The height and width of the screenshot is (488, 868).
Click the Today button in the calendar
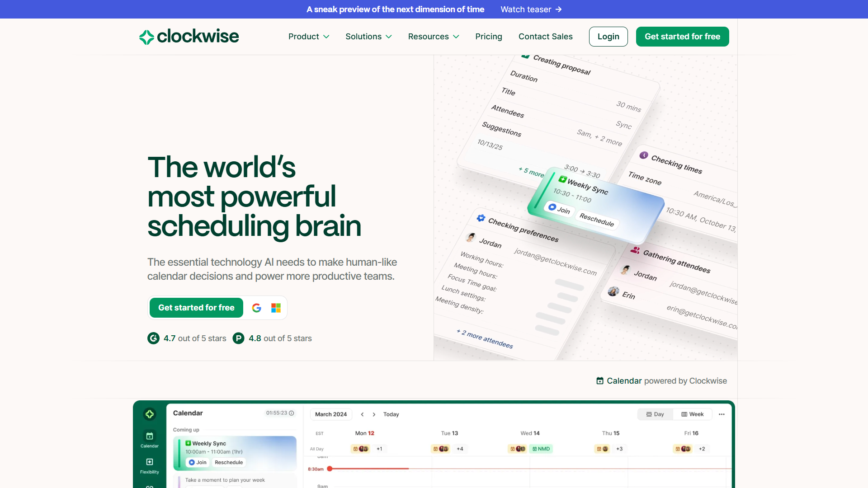click(x=391, y=414)
